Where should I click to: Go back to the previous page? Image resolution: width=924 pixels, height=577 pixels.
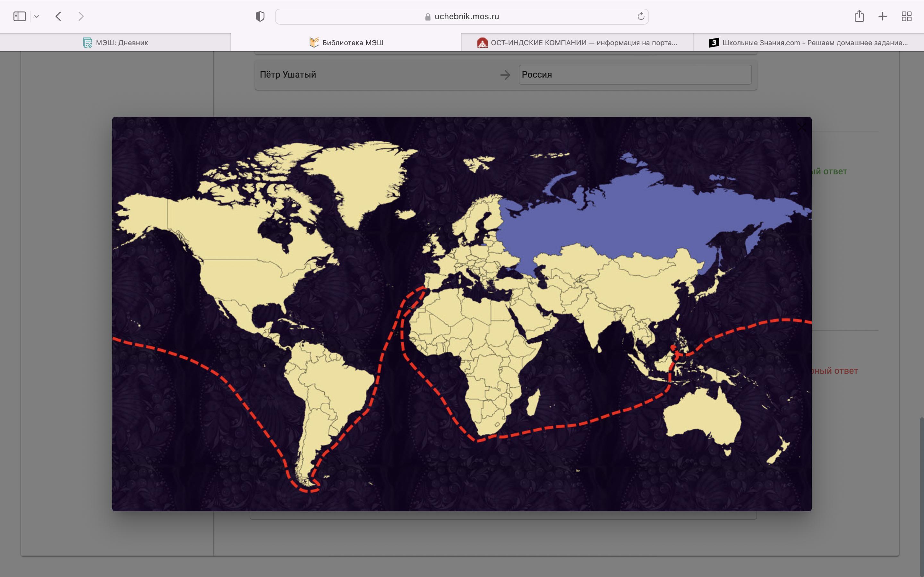tap(58, 16)
